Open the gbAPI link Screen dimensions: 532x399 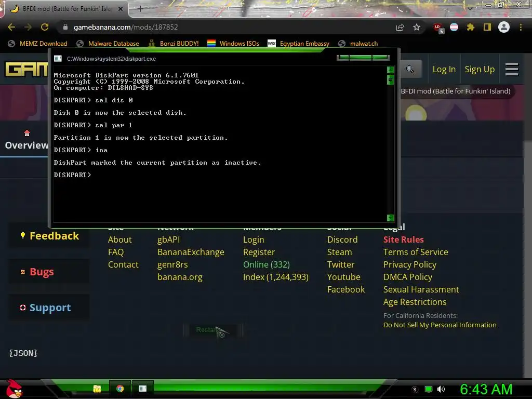169,240
